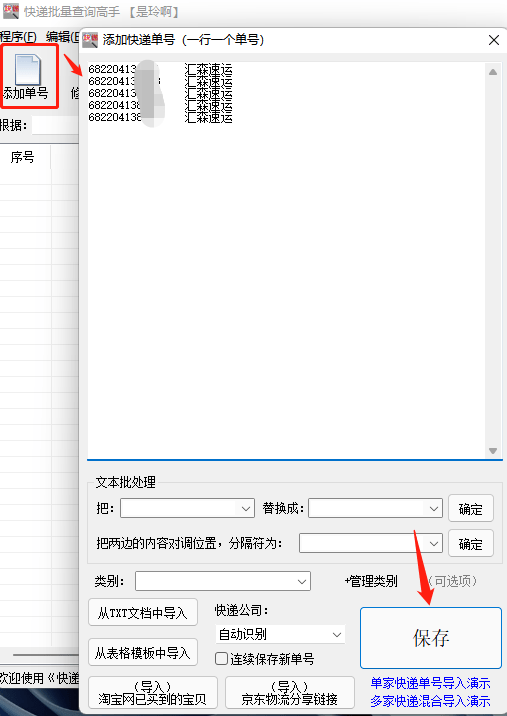
Task: Click scrollbar down arrow in tracking list
Action: [x=493, y=451]
